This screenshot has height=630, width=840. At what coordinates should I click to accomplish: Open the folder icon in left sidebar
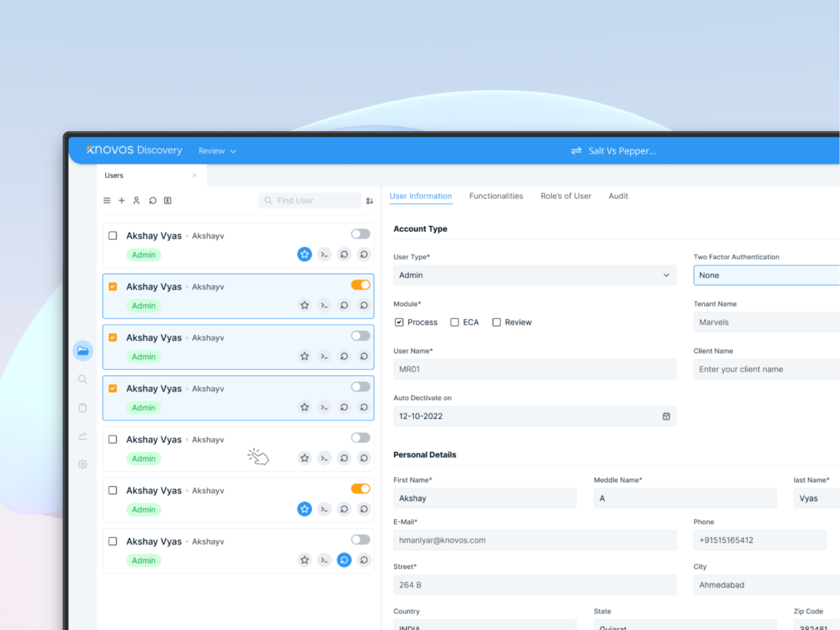click(x=83, y=350)
